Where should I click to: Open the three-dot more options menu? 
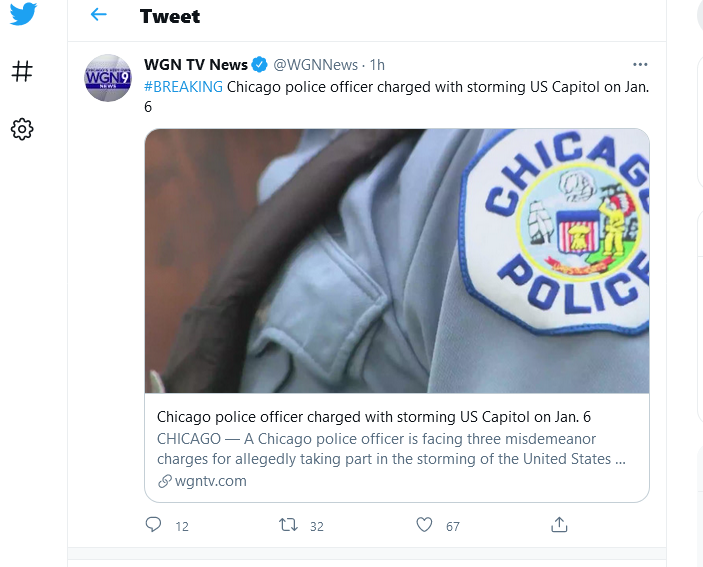640,65
